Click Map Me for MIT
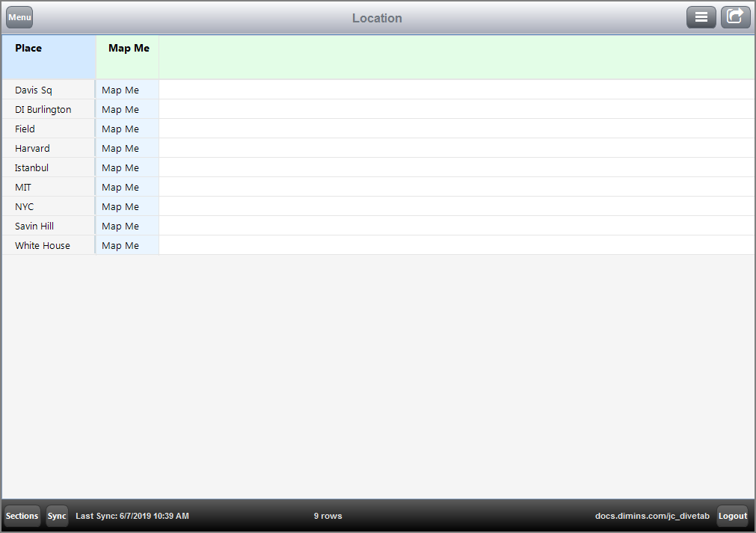This screenshot has height=533, width=756. pos(120,188)
